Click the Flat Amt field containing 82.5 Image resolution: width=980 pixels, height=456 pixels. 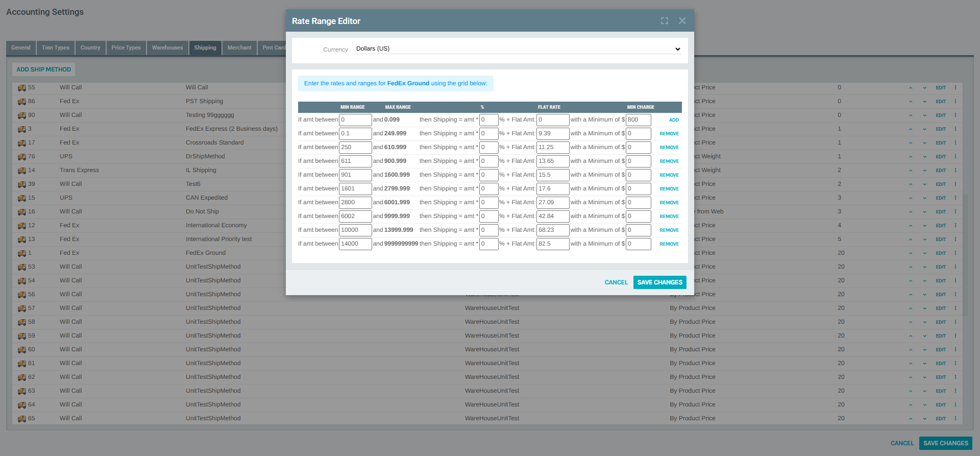coord(552,244)
